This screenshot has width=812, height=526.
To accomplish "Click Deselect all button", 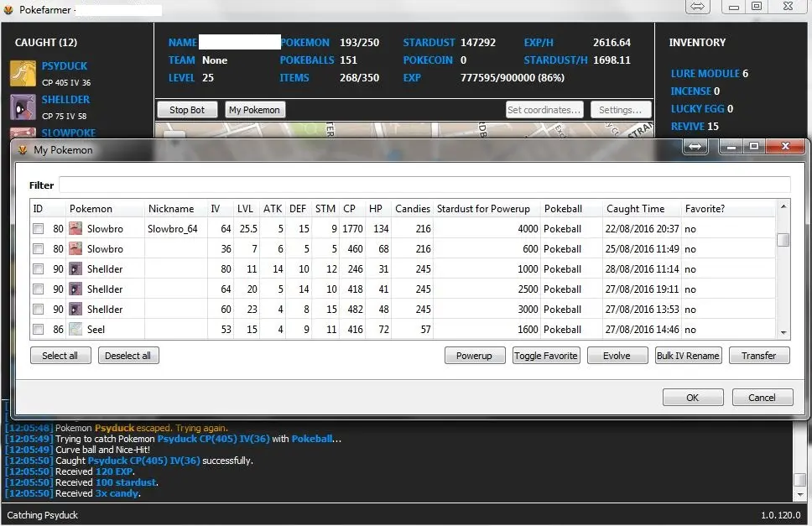I will coord(128,356).
